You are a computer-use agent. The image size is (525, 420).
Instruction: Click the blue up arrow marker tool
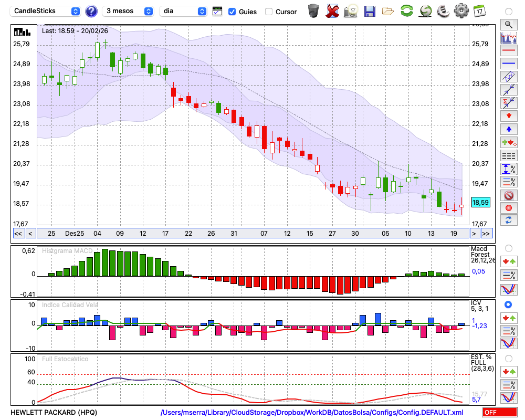tap(508, 129)
